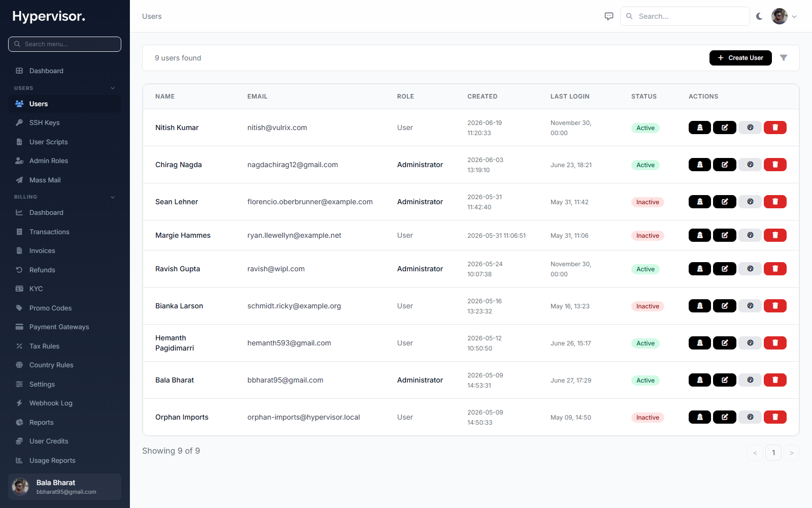Toggle dark mode with the moon icon
Viewport: 812px width, 508px height.
(x=759, y=16)
